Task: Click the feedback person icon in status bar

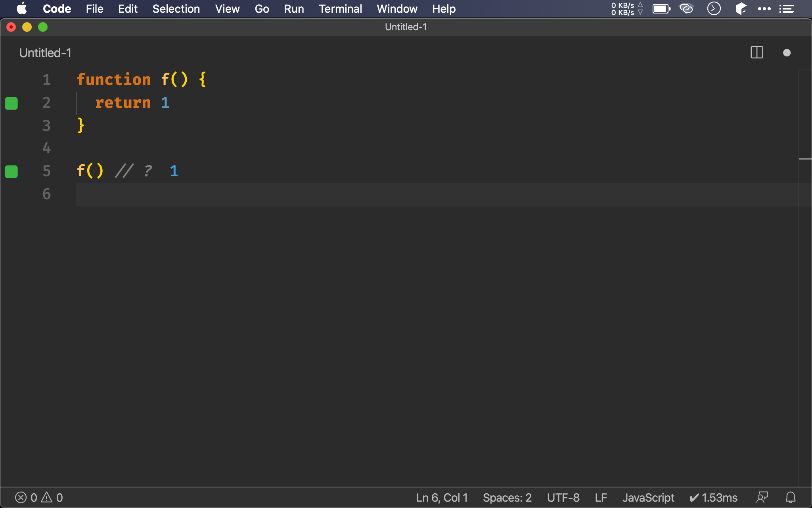Action: coord(762,497)
